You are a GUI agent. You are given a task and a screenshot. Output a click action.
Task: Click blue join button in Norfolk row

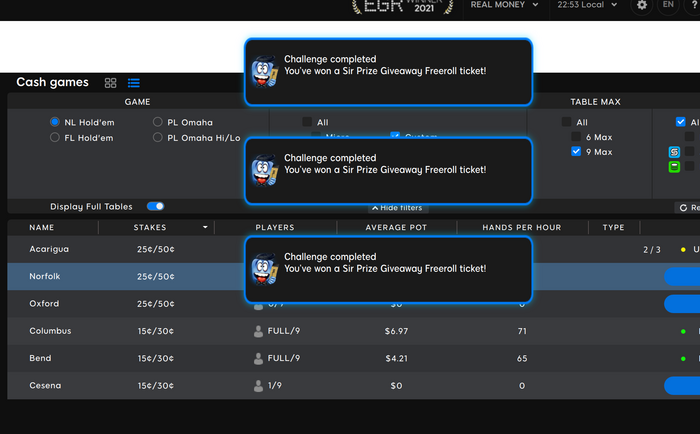(682, 276)
